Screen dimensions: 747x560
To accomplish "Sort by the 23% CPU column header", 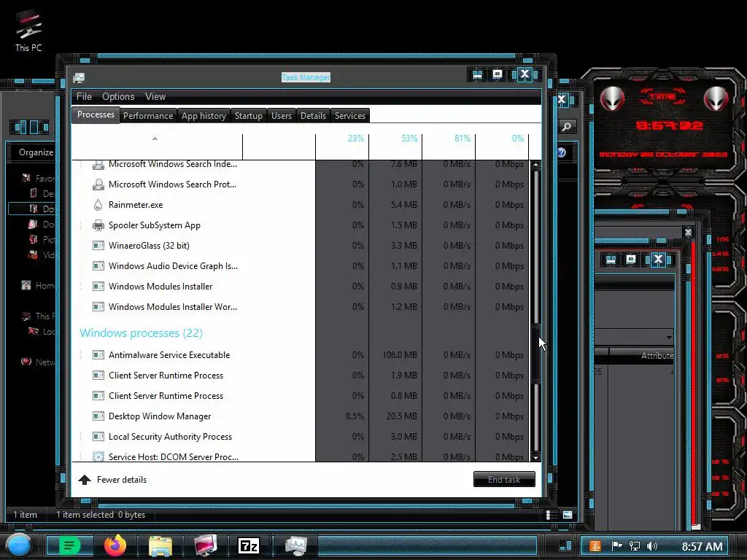I will click(342, 147).
